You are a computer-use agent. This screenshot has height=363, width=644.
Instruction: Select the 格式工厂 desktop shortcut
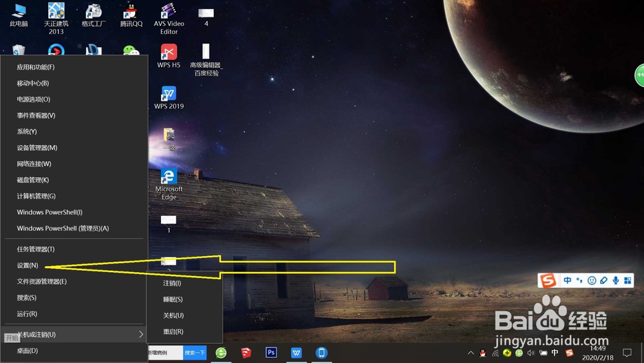93,15
